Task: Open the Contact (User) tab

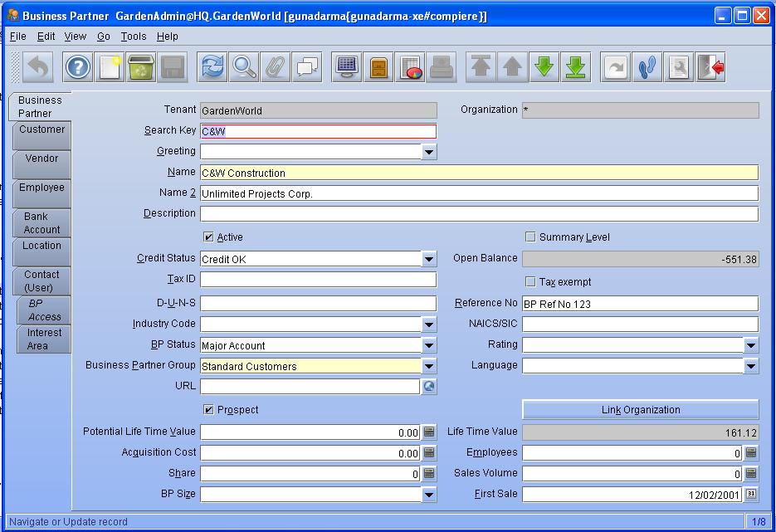Action: [42, 281]
